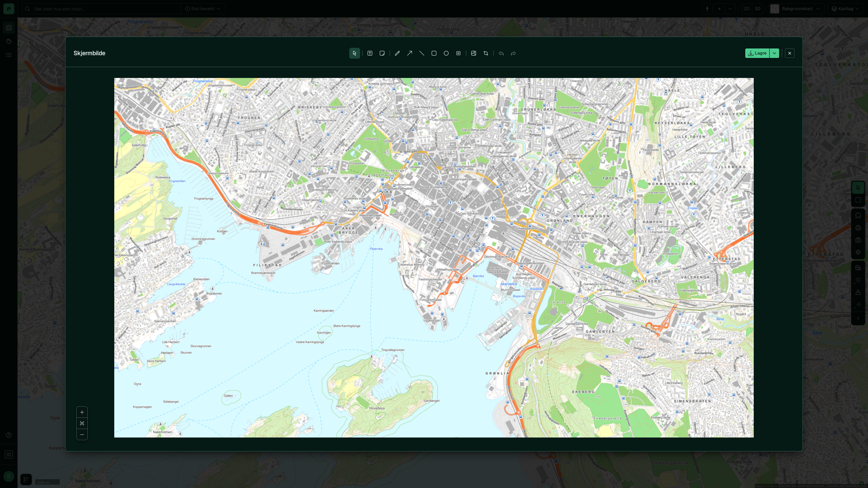Image resolution: width=868 pixels, height=488 pixels.
Task: Expand the Bakgrunnskart dropdown
Action: click(x=796, y=9)
